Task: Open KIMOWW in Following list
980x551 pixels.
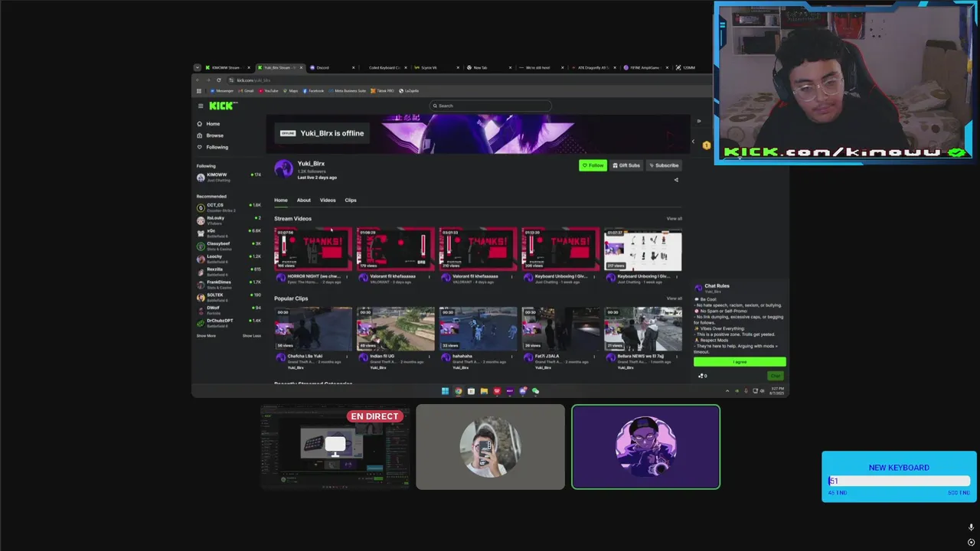Action: (228, 177)
